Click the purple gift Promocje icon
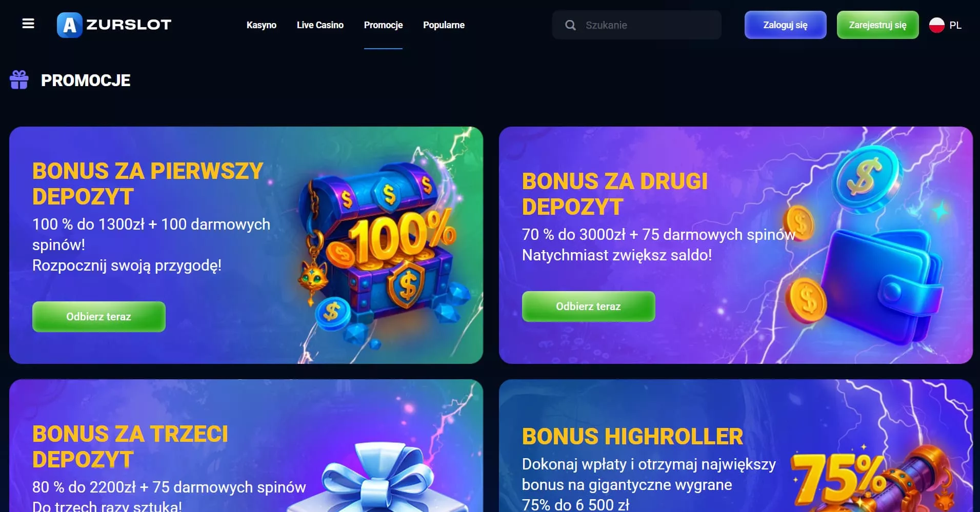 click(19, 80)
